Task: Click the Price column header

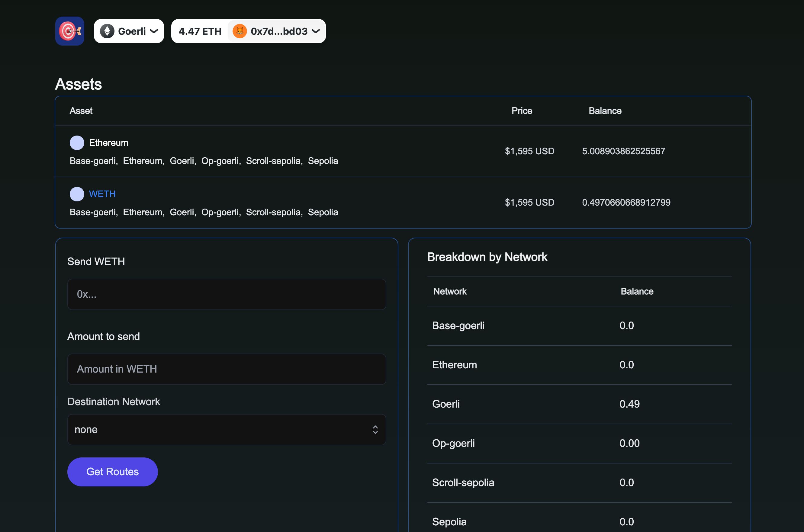Action: [x=522, y=111]
